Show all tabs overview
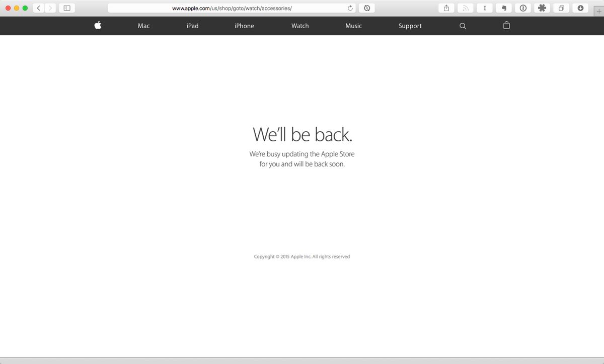Viewport: 604px width, 364px height. pyautogui.click(x=561, y=8)
